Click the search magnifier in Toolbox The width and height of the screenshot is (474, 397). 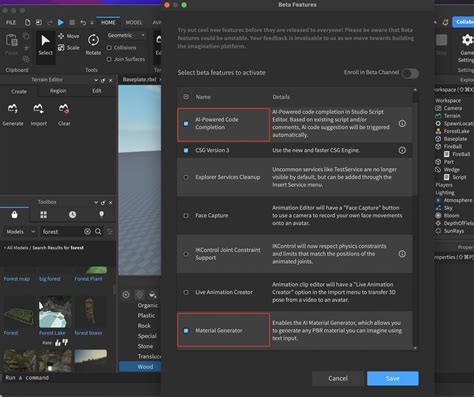98,231
